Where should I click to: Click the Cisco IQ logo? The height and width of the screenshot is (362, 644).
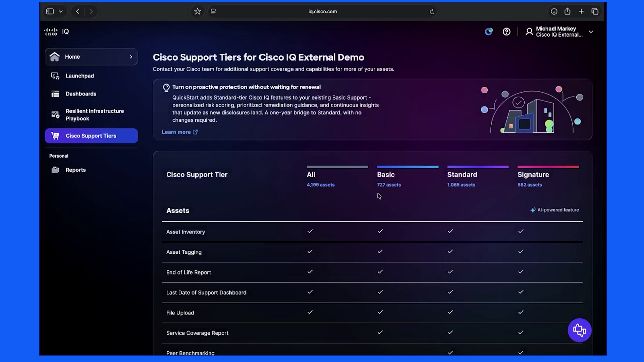56,32
